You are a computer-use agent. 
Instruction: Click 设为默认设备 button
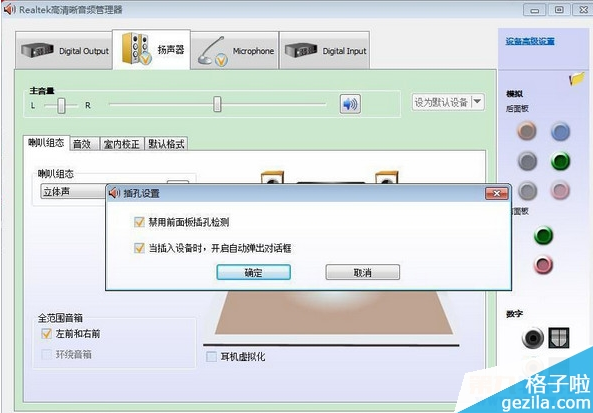[x=441, y=102]
